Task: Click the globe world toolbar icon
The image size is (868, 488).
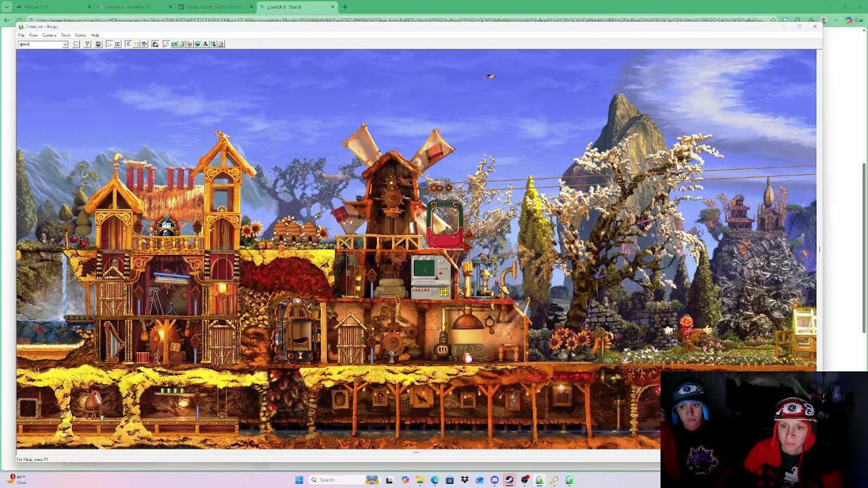Action: click(98, 44)
